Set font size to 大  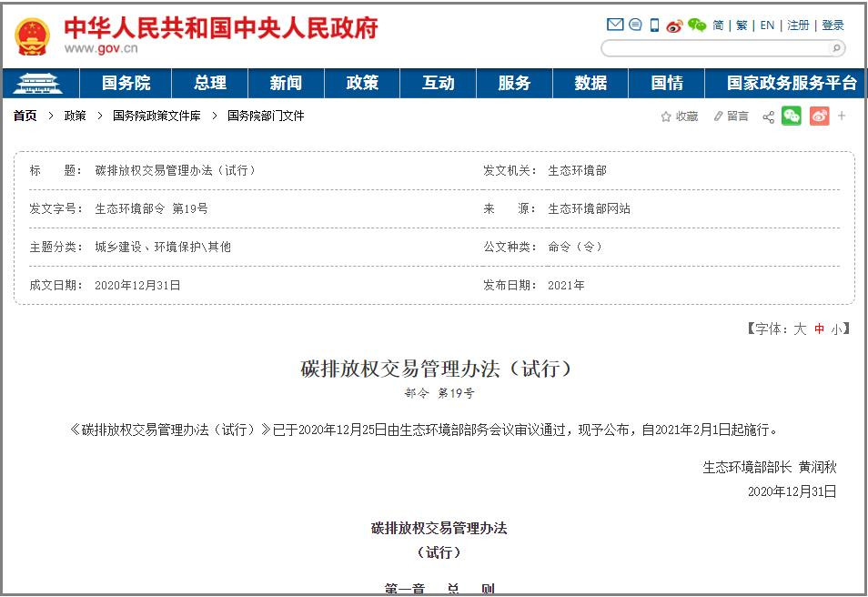[x=800, y=329]
